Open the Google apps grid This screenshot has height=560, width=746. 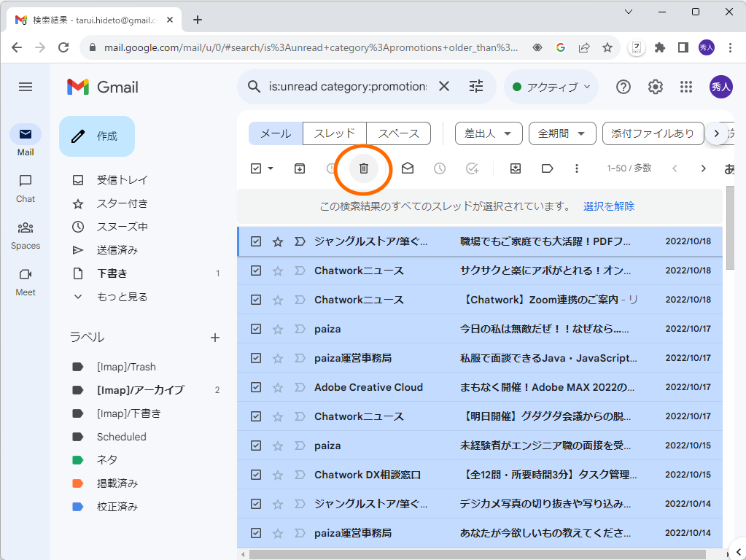click(685, 86)
